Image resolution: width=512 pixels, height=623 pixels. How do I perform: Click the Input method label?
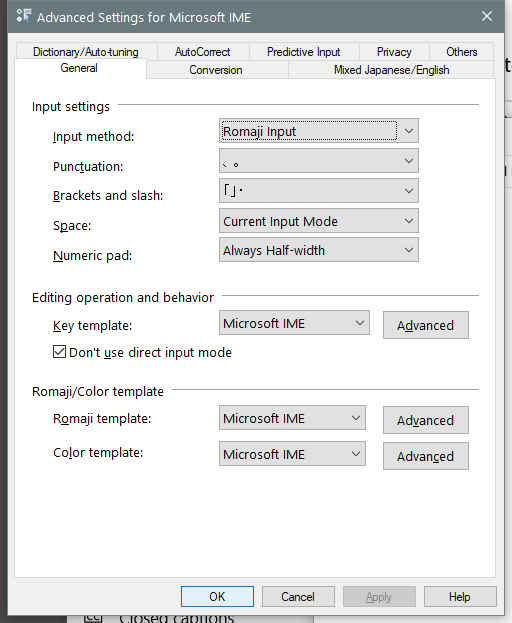coord(93,136)
